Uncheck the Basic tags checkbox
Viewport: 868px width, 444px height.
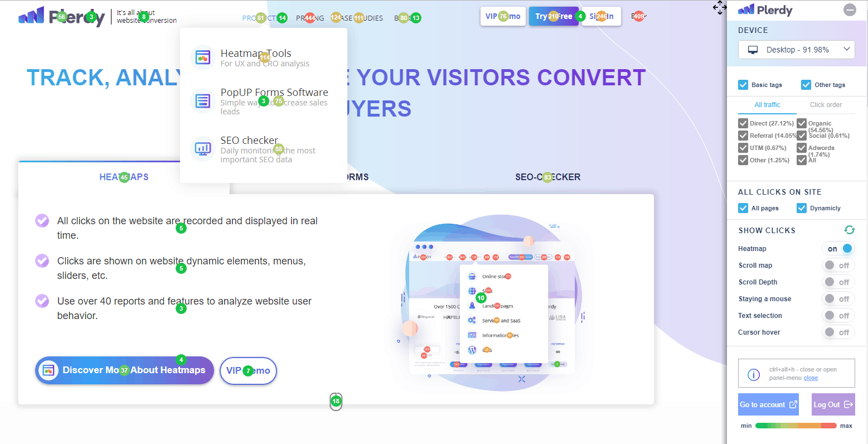point(743,85)
